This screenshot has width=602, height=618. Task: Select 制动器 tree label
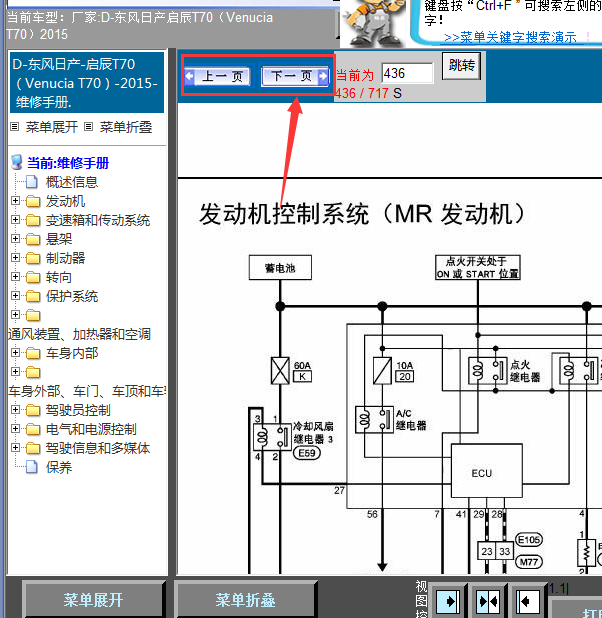pos(65,258)
